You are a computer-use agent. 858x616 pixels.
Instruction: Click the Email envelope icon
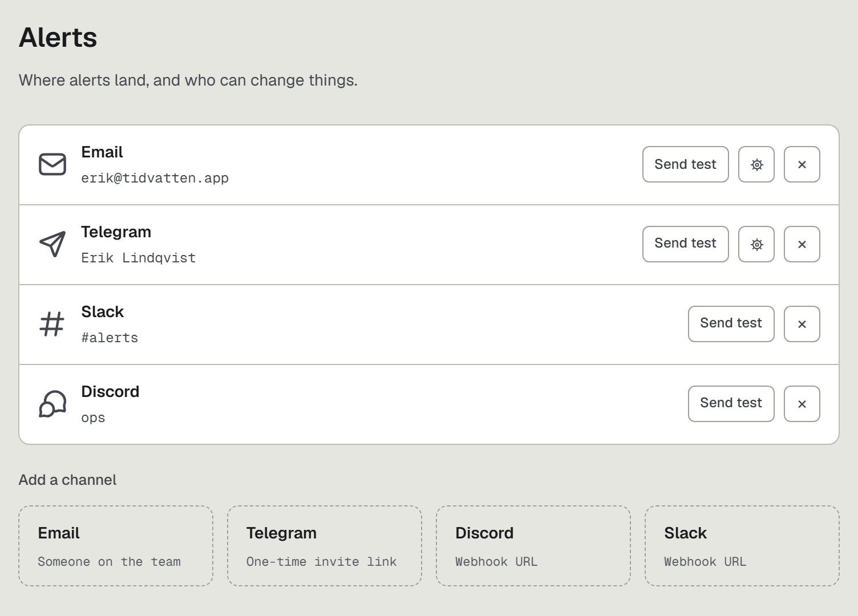point(52,164)
